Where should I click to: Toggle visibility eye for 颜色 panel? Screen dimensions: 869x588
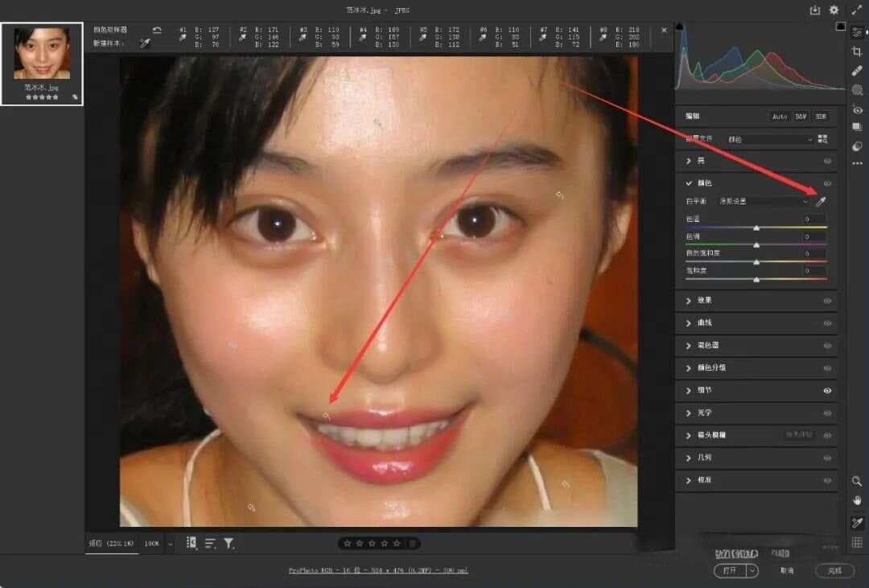coord(827,183)
